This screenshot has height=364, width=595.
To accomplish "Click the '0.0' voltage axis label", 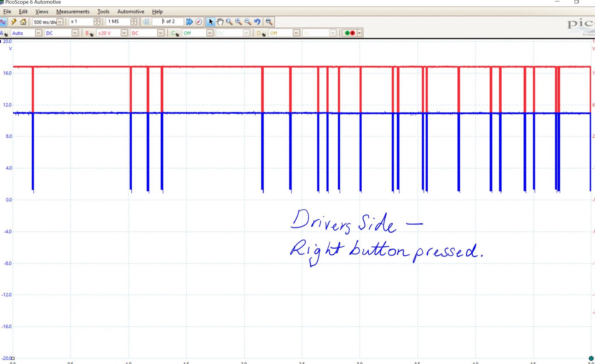I will pos(9,200).
